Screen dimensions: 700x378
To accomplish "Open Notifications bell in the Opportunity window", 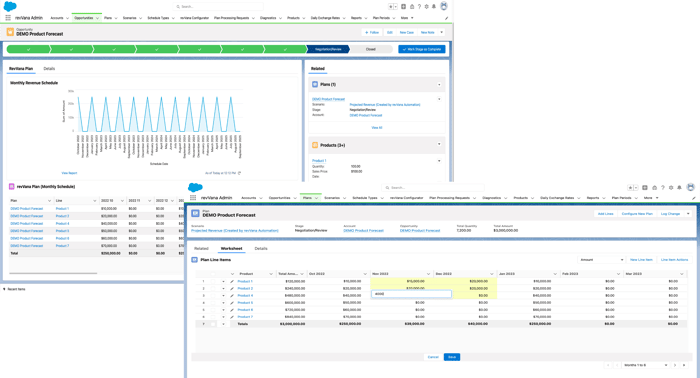I will click(433, 7).
